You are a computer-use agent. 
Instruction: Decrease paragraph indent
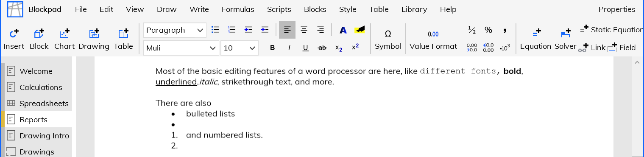pyautogui.click(x=248, y=30)
